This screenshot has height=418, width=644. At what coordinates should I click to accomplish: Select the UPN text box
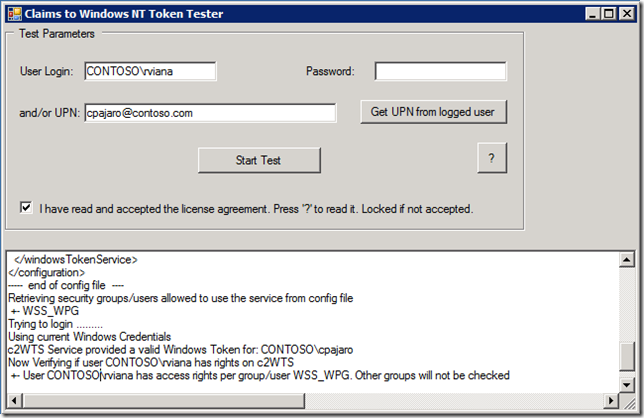[x=209, y=113]
